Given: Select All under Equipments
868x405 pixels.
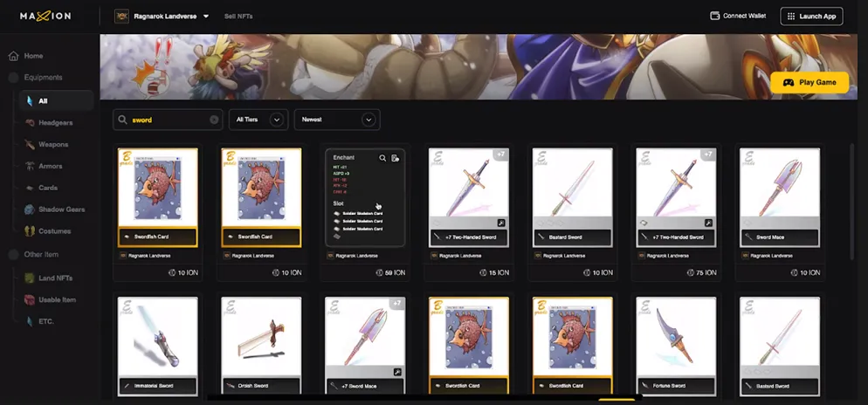Looking at the screenshot, I should [56, 101].
